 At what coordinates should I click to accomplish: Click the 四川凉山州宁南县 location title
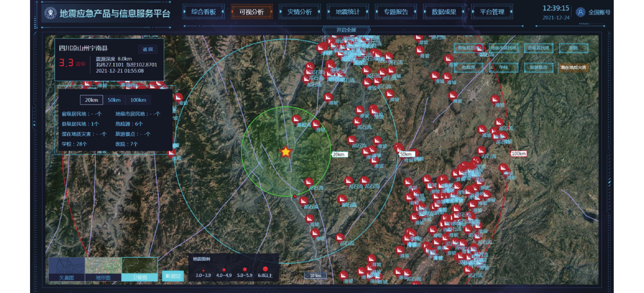point(83,48)
